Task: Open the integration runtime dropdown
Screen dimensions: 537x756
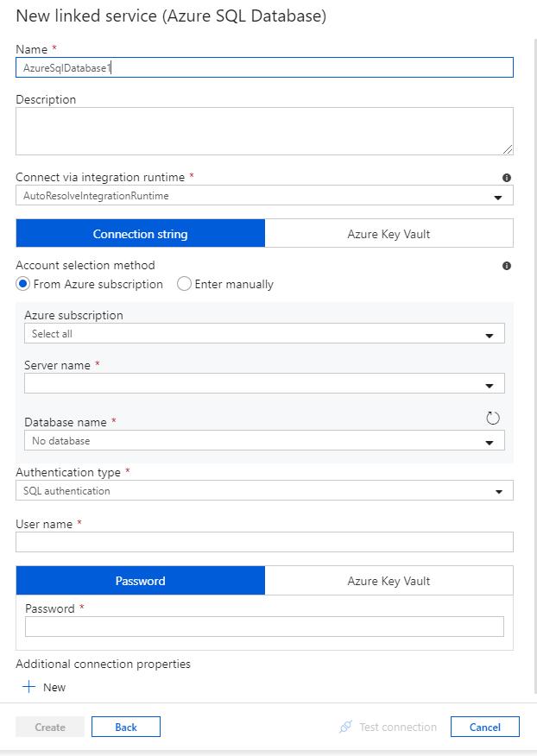Action: point(264,196)
